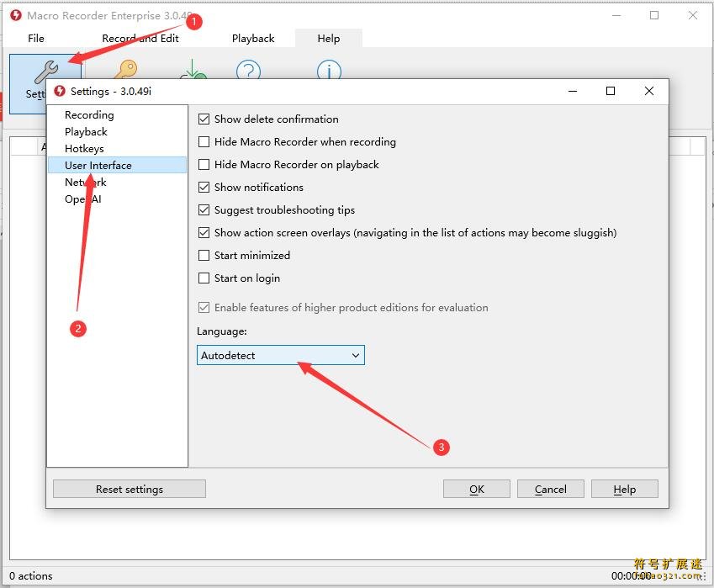Click the Reset settings button
This screenshot has height=588, width=714.
130,490
